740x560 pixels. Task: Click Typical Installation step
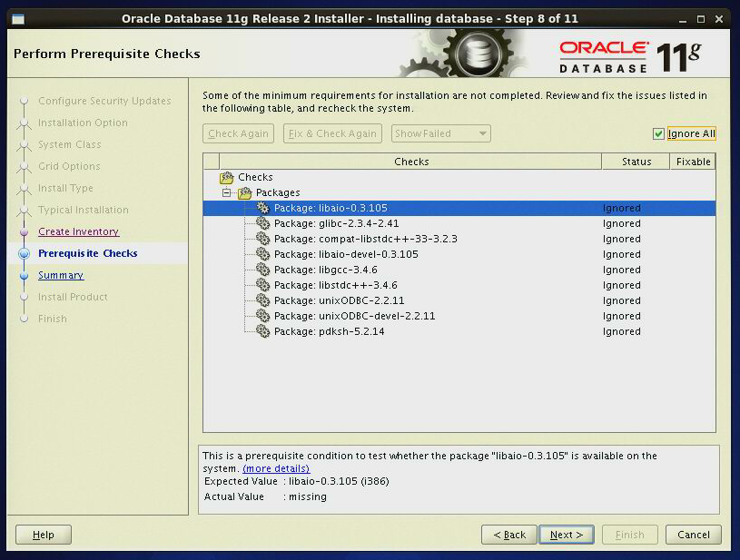pos(83,210)
